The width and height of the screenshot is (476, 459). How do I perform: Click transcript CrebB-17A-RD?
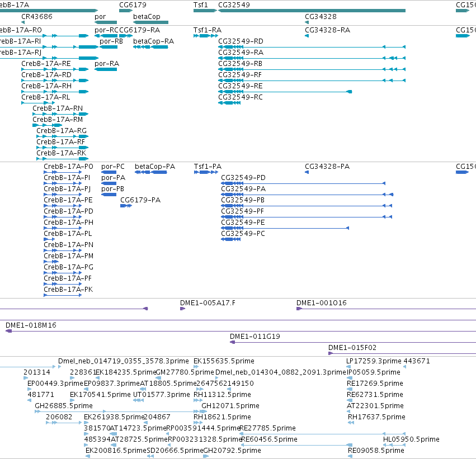coord(46,75)
